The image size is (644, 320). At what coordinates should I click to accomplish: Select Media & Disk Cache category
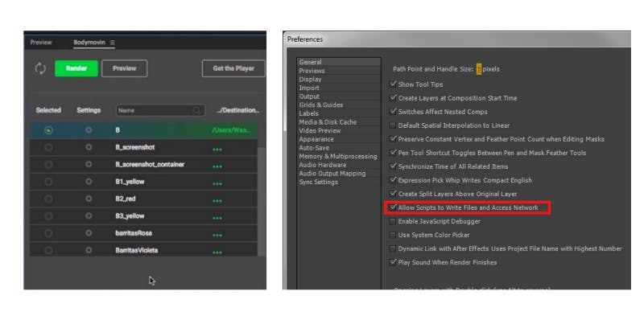point(328,122)
